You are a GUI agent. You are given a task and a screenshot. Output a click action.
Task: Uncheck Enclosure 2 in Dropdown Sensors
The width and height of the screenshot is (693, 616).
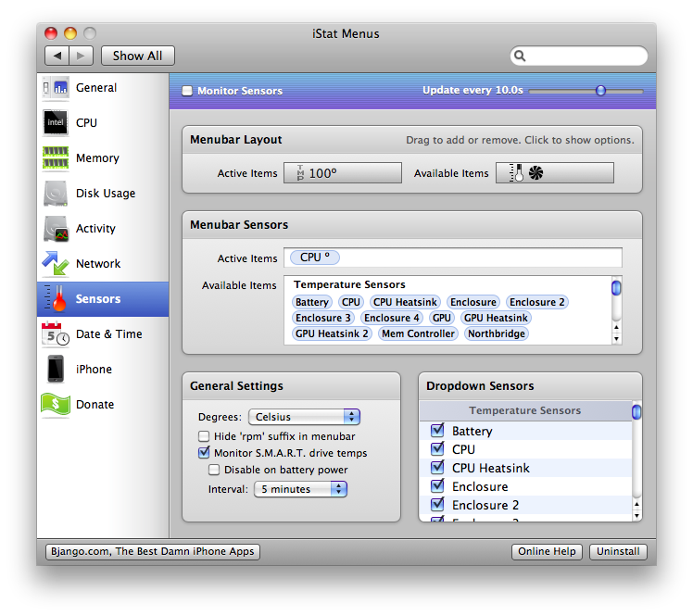(437, 505)
